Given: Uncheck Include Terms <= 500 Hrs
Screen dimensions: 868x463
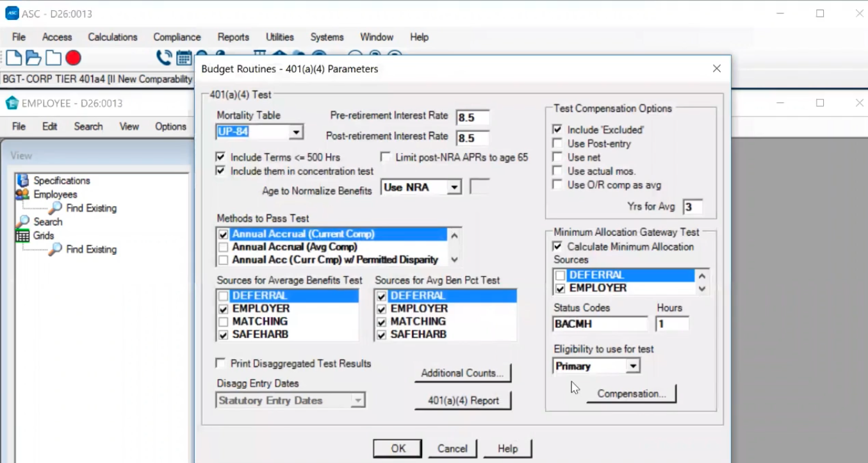Looking at the screenshot, I should coord(221,157).
